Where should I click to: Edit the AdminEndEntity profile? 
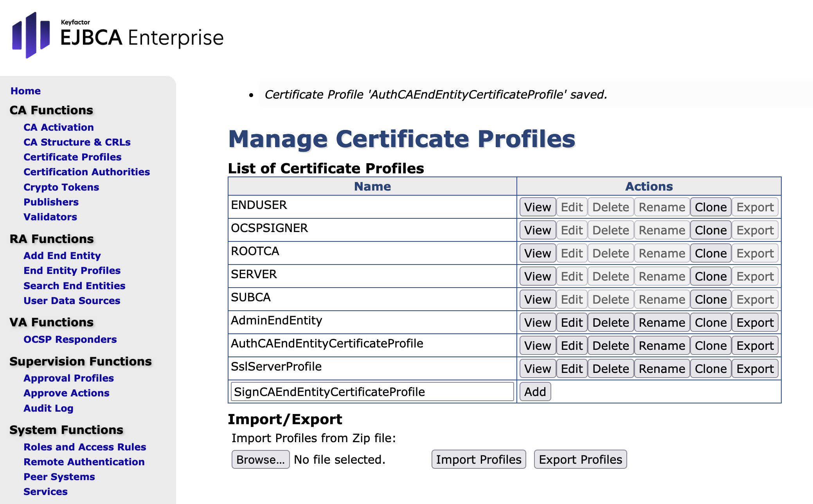coord(571,322)
